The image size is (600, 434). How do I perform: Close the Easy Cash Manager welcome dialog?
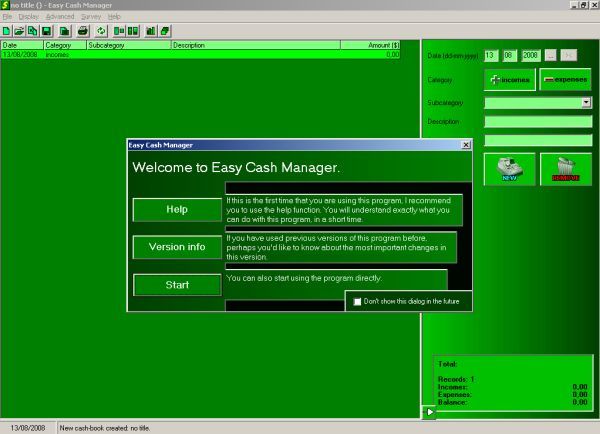point(466,145)
